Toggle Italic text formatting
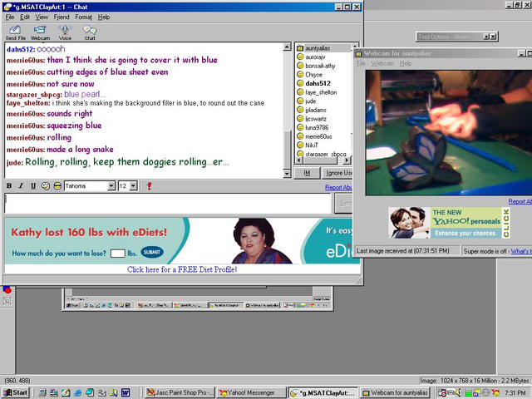The width and height of the screenshot is (532, 399). pyautogui.click(x=21, y=186)
